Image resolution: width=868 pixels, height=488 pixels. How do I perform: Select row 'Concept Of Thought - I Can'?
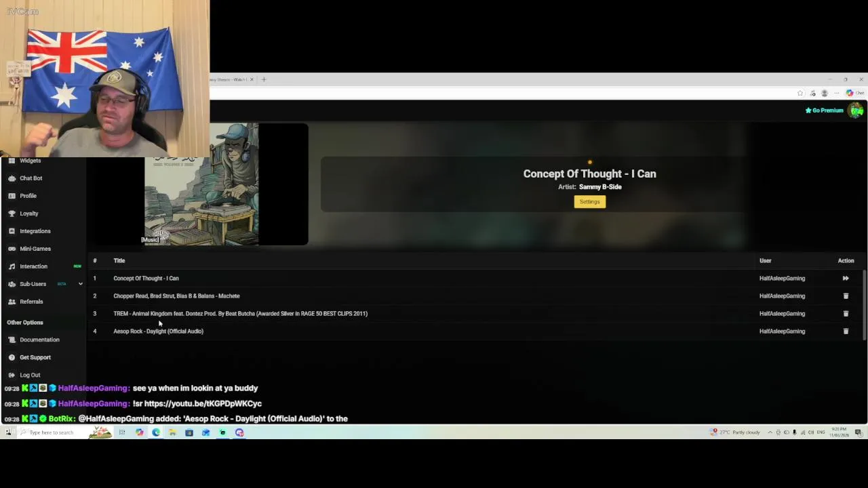[x=475, y=278]
